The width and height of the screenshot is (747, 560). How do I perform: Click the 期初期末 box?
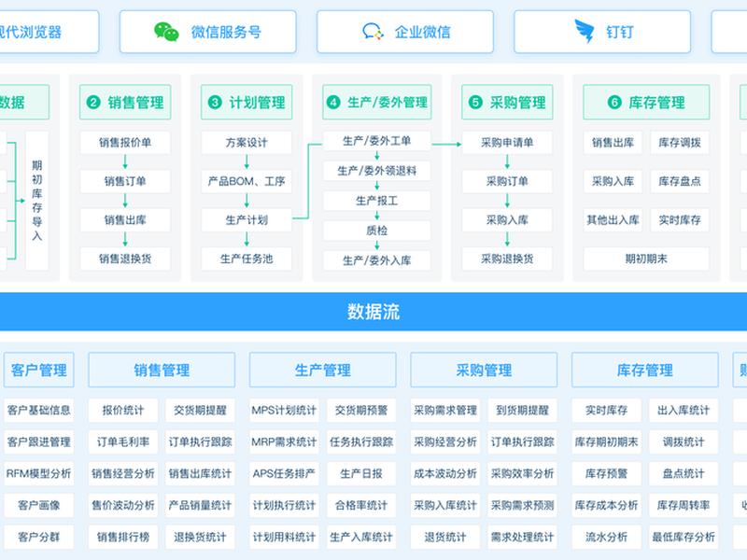click(x=646, y=259)
